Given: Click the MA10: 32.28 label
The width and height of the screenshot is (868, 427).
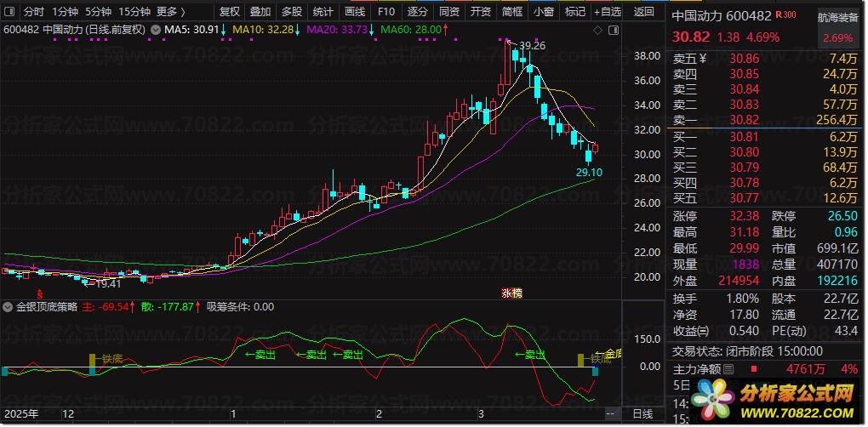Looking at the screenshot, I should tap(263, 30).
